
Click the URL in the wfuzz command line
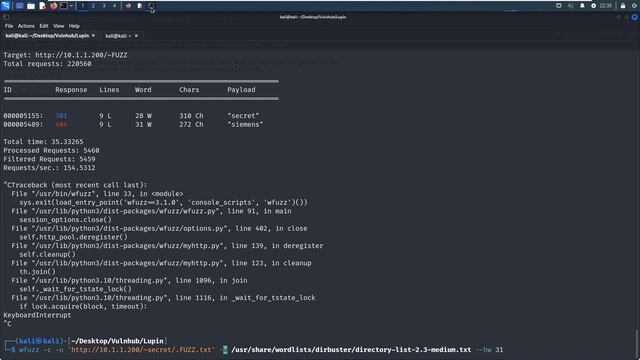click(141, 350)
